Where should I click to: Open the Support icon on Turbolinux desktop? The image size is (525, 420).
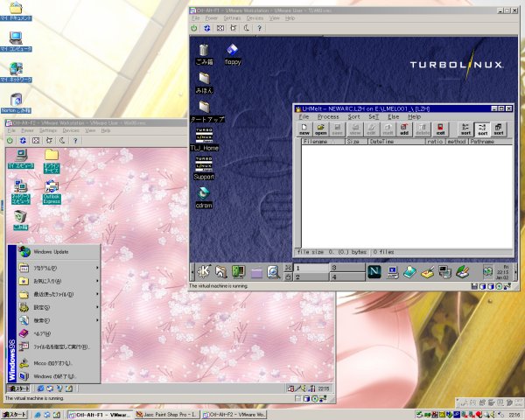tap(204, 168)
